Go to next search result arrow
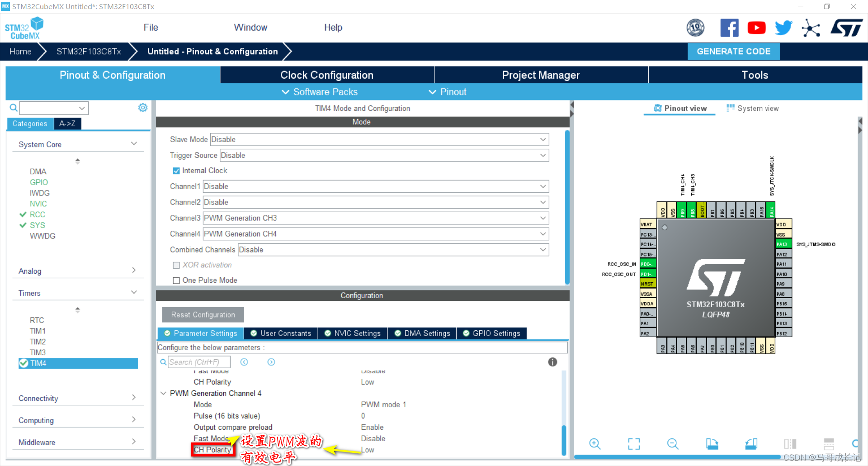Viewport: 868px width, 466px height. point(271,362)
